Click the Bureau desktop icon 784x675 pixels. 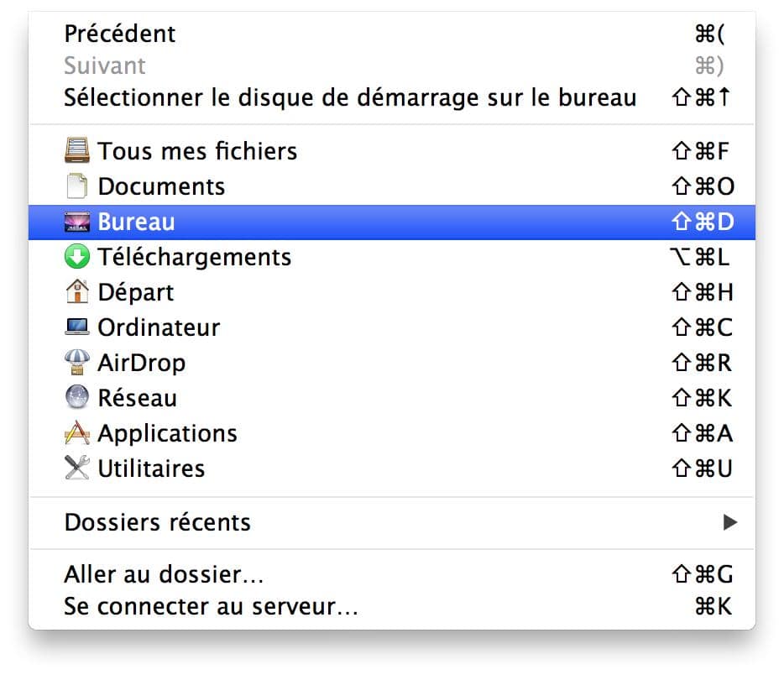[x=77, y=222]
